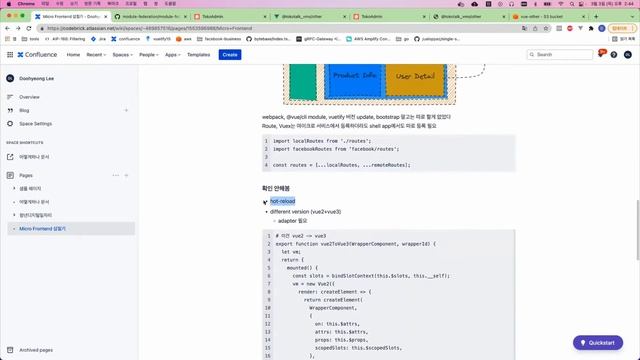The width and height of the screenshot is (640, 360).
Task: Click the Wi-Fi icon in menu bar
Action: tap(561, 4)
